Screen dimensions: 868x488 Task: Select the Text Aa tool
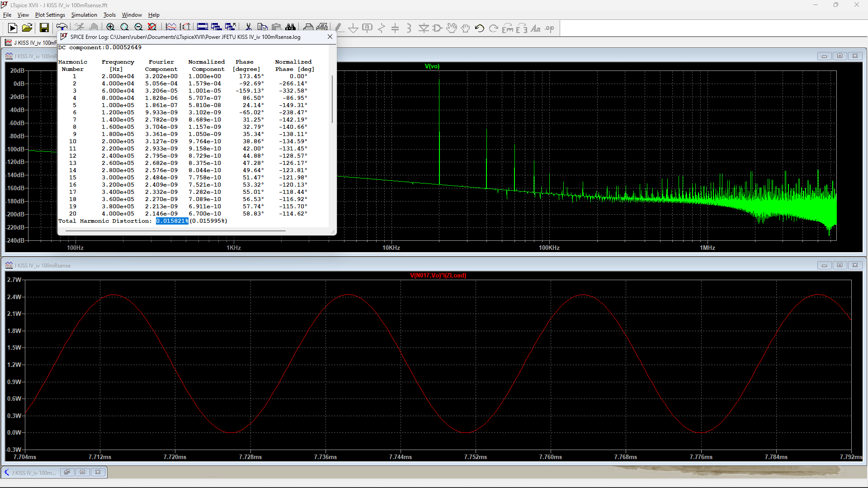[536, 28]
